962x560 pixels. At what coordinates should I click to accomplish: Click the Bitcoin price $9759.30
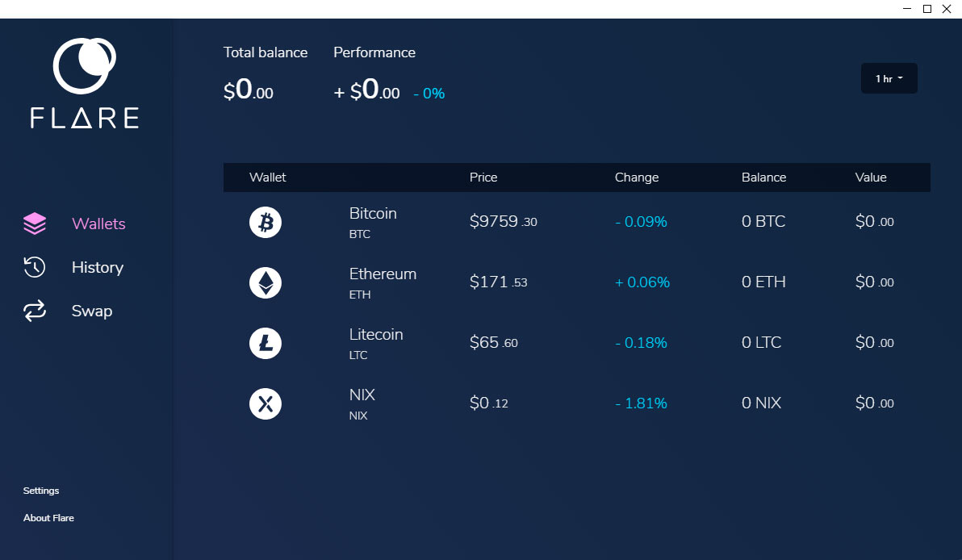(x=503, y=221)
